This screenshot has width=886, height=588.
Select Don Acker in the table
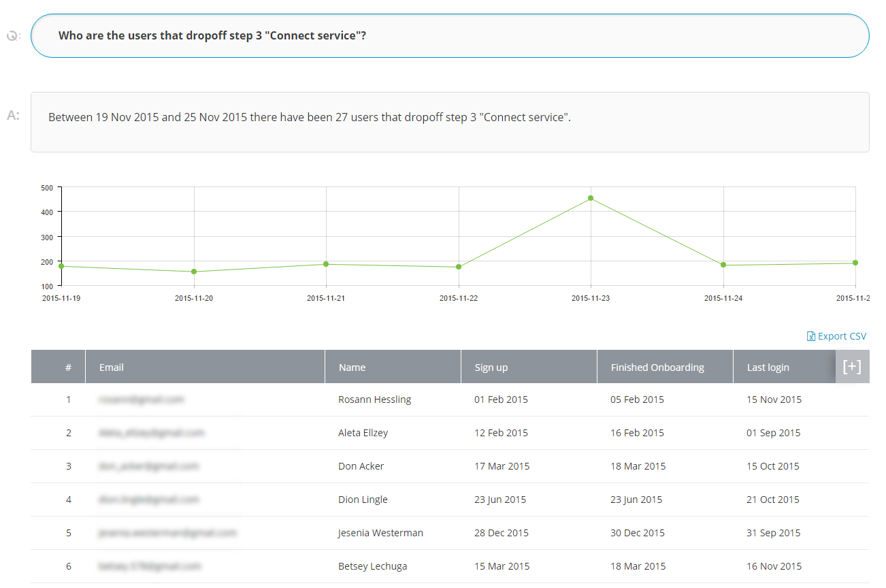[x=361, y=466]
